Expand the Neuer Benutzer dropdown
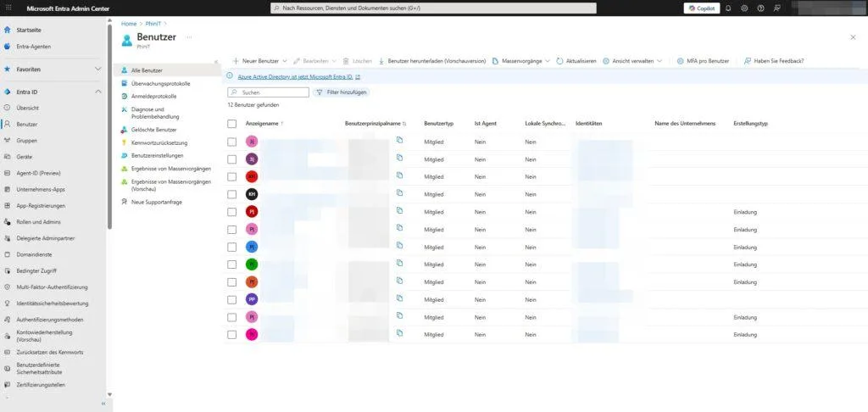 [x=285, y=61]
